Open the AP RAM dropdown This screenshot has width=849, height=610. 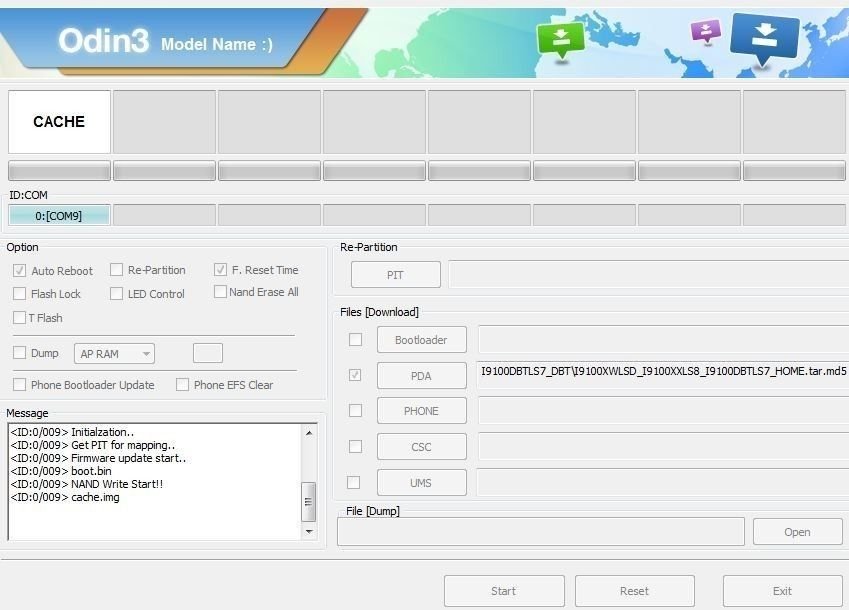click(x=114, y=353)
